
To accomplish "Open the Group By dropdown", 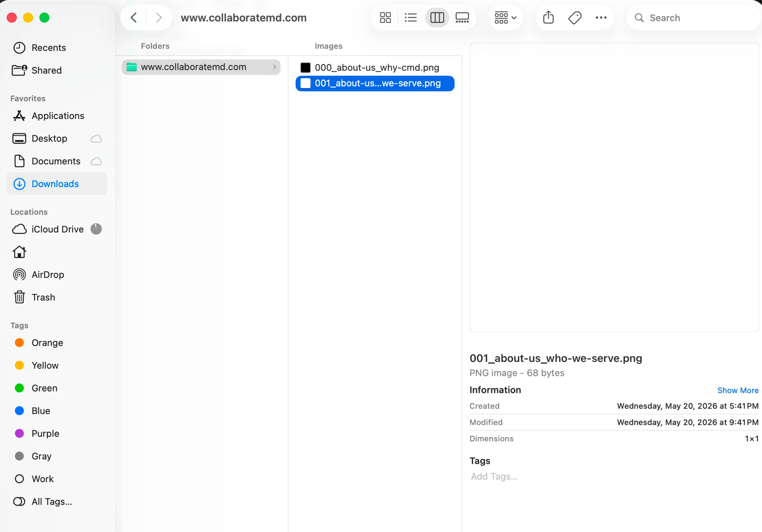I will [505, 18].
